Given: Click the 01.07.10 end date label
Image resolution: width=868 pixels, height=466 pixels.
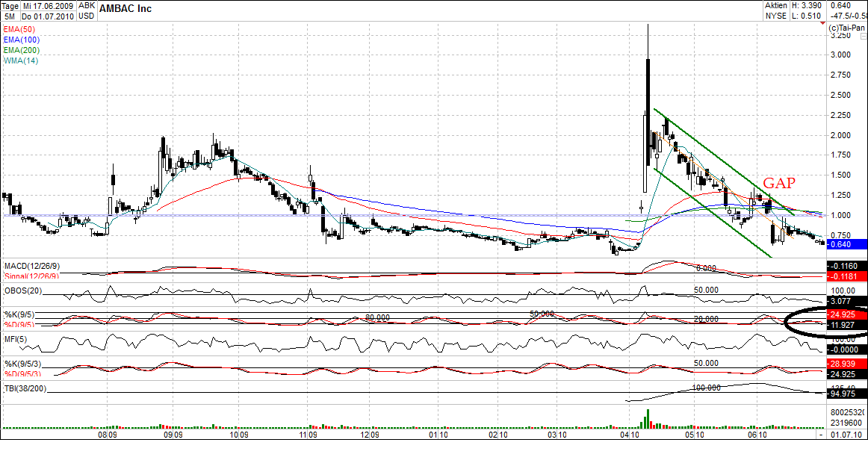Looking at the screenshot, I should [846, 435].
